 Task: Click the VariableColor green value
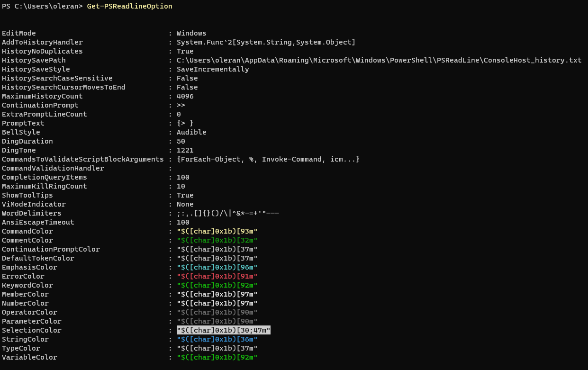coord(217,357)
